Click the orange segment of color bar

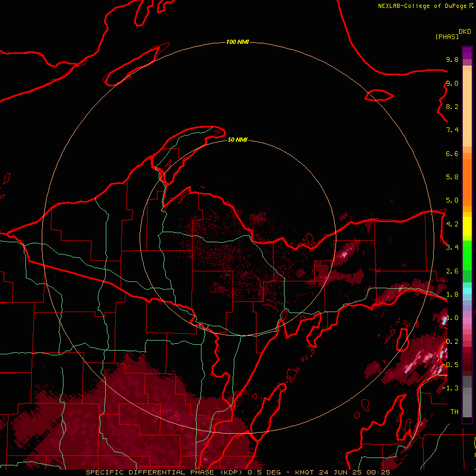tap(467, 179)
